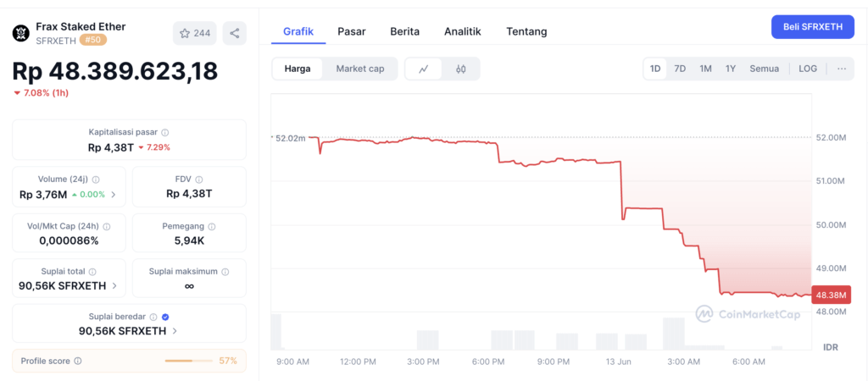Click the Rp 3,76M volume value
Image resolution: width=868 pixels, height=381 pixels.
(x=43, y=195)
